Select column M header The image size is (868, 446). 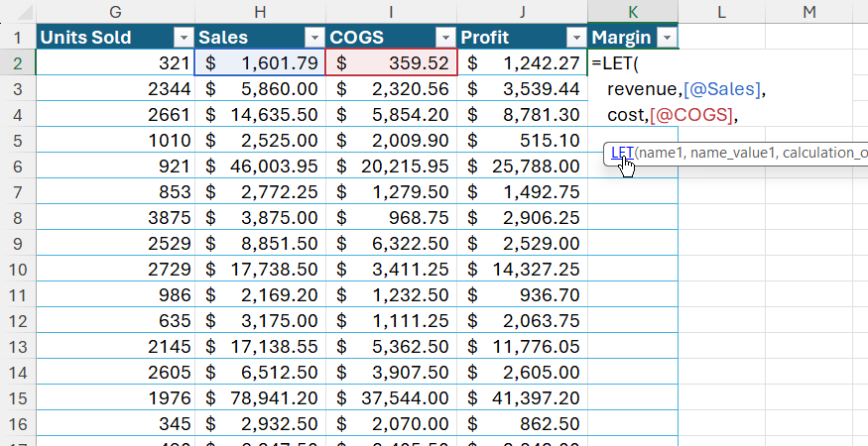point(809,11)
